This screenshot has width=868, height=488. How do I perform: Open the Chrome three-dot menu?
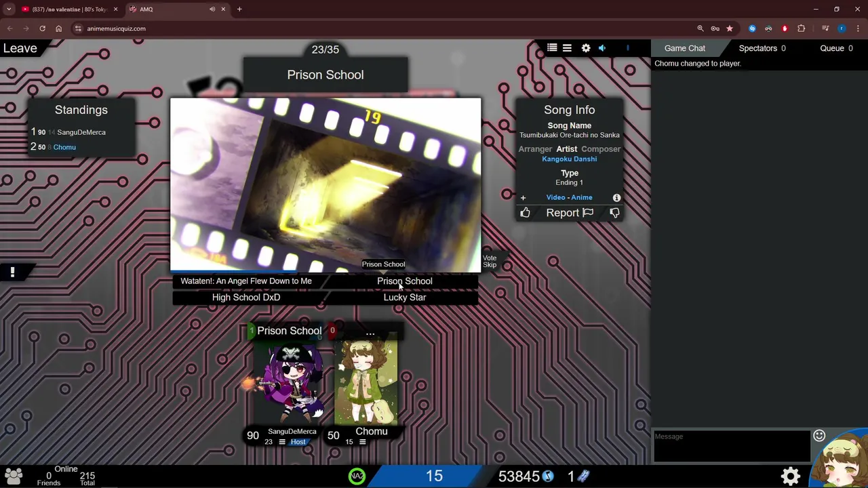(x=857, y=28)
